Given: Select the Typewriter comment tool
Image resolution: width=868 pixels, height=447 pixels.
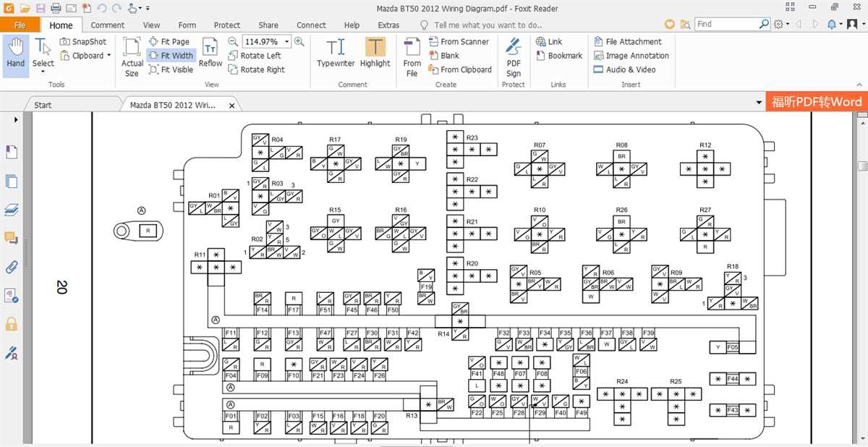Looking at the screenshot, I should point(336,54).
